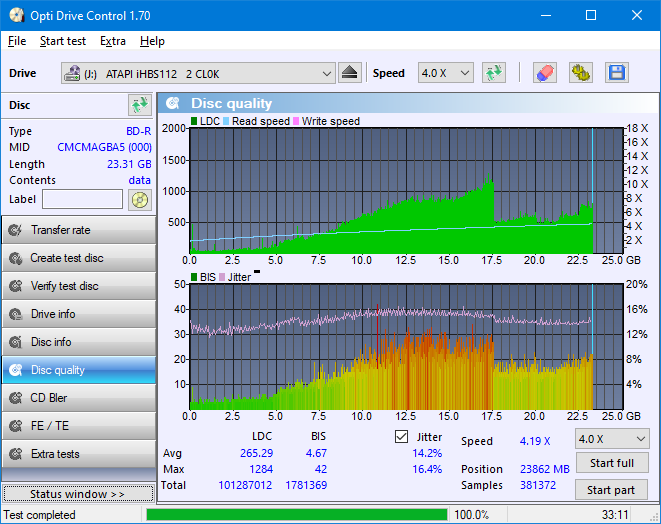Viewport: 661px width, 524px height.
Task: Click the save floppy disk icon
Action: (x=616, y=73)
